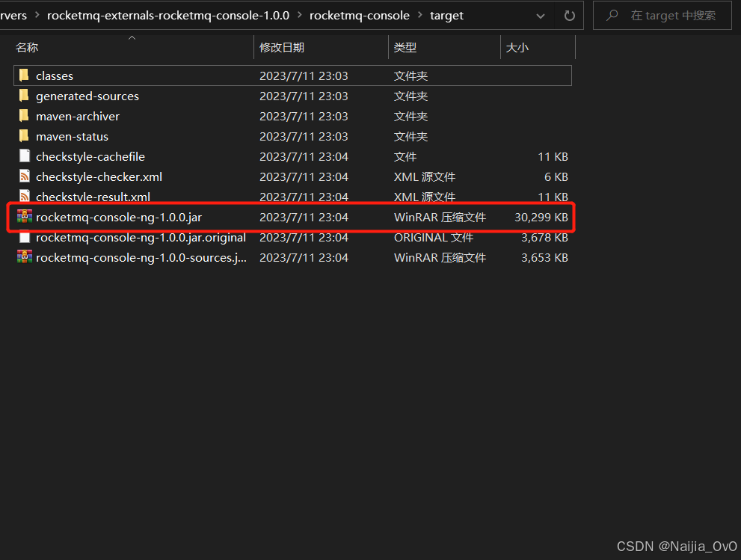Click the 30,299 KB size cell

541,217
